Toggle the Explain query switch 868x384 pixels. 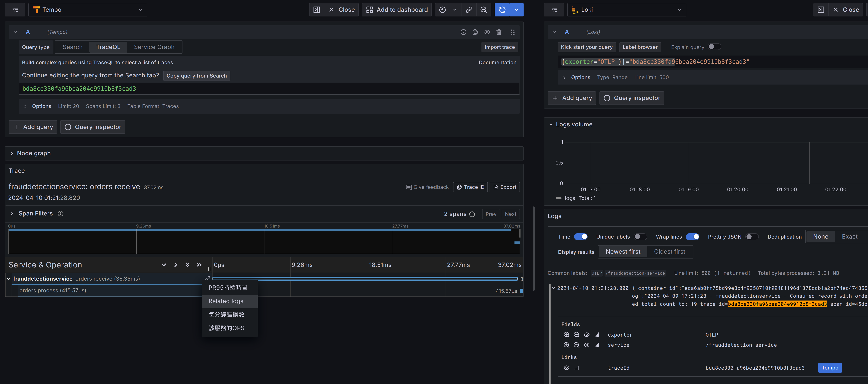pos(714,47)
